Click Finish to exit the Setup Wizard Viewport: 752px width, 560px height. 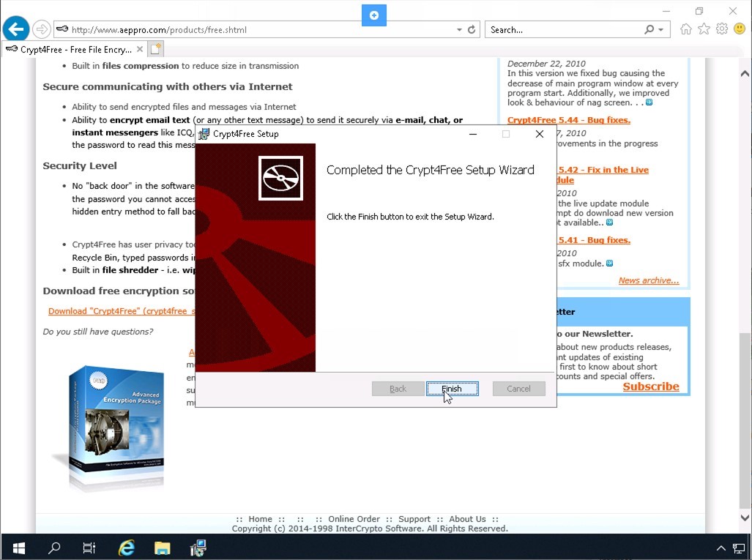pyautogui.click(x=452, y=389)
